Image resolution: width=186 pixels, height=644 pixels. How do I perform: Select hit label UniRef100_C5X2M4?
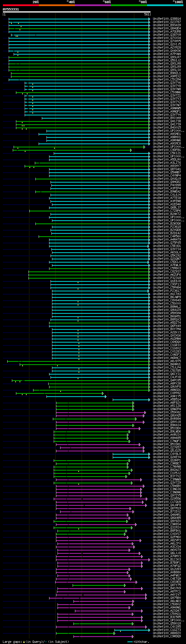click(167, 80)
